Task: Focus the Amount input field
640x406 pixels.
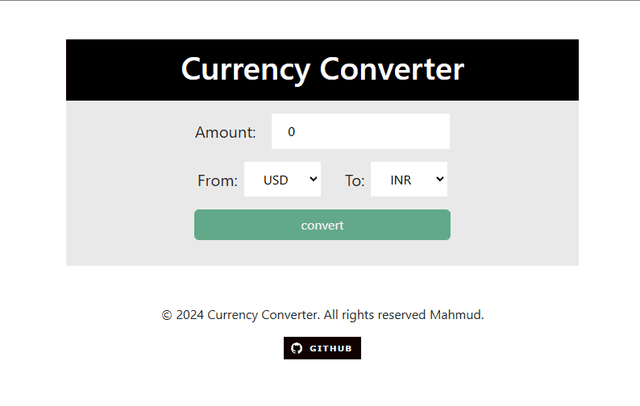Action: (x=360, y=132)
